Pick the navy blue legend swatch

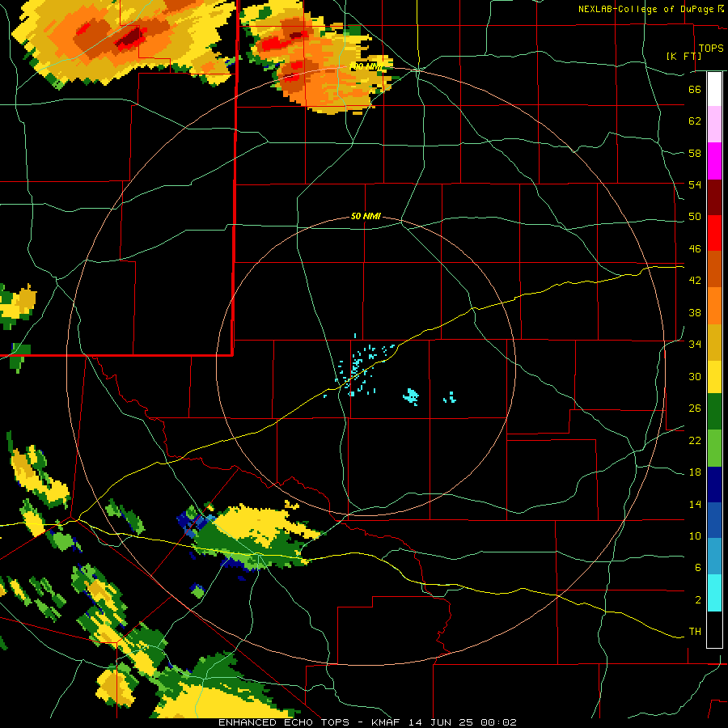(x=714, y=485)
